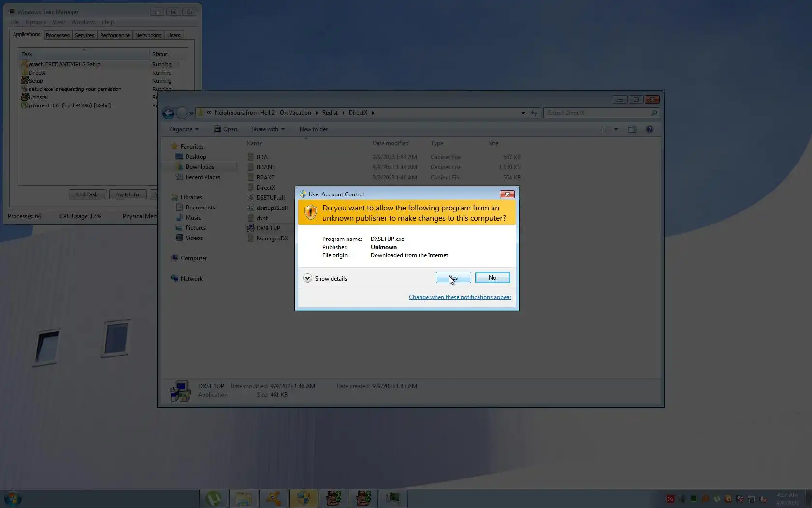
Task: Open the Windows Start menu
Action: [13, 498]
